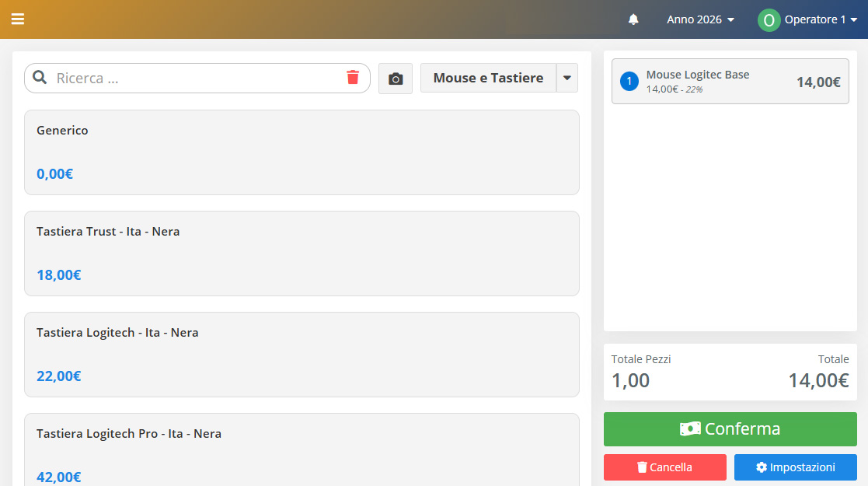The image size is (868, 486).
Task: Open notifications bell
Action: (x=633, y=19)
